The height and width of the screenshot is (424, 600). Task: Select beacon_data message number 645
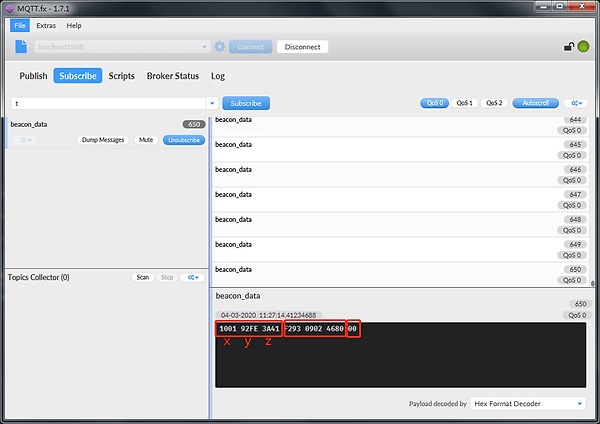[x=401, y=150]
